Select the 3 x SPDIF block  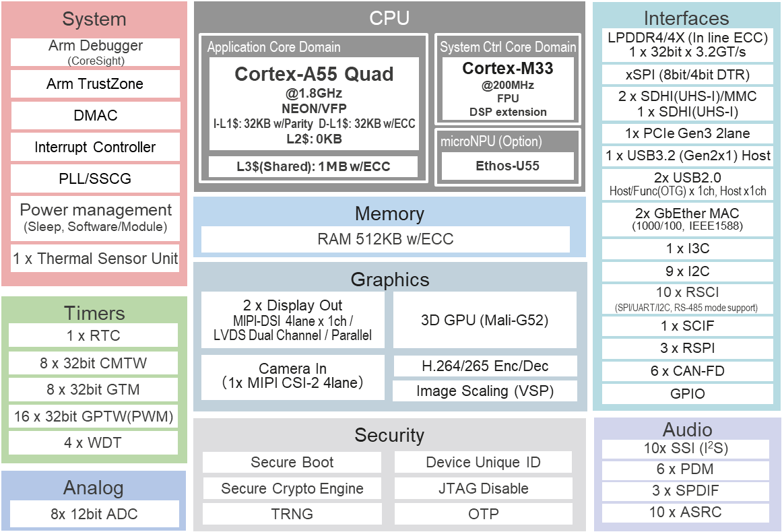pyautogui.click(x=686, y=491)
